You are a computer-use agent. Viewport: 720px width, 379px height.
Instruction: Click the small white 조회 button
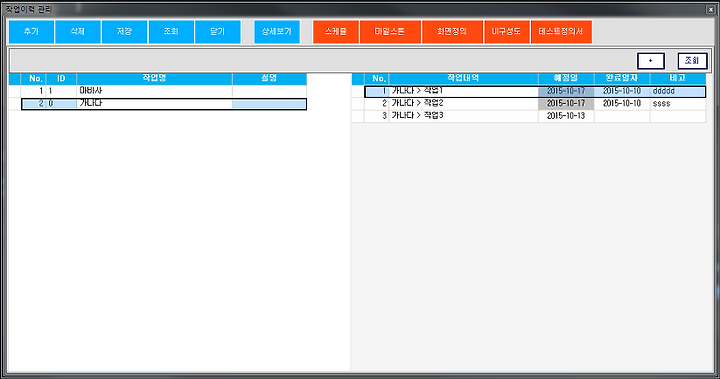click(692, 61)
